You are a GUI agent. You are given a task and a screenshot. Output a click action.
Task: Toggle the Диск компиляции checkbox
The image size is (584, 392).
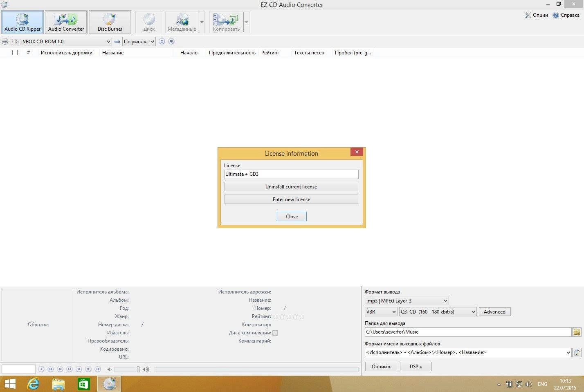275,333
